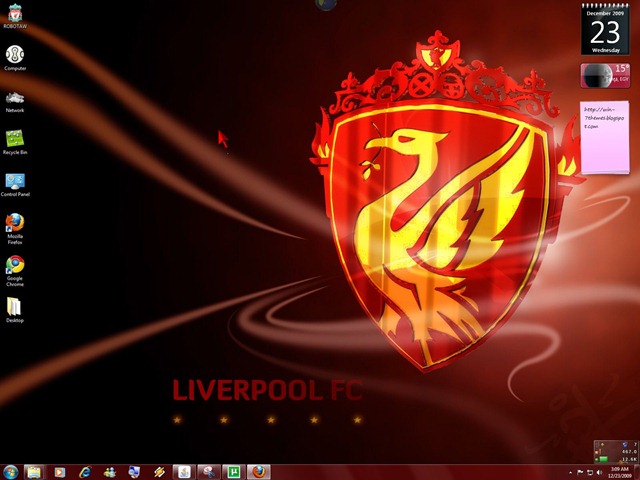Image resolution: width=640 pixels, height=480 pixels.
Task: Click the Show desktop button at the taskbar end
Action: [637, 472]
